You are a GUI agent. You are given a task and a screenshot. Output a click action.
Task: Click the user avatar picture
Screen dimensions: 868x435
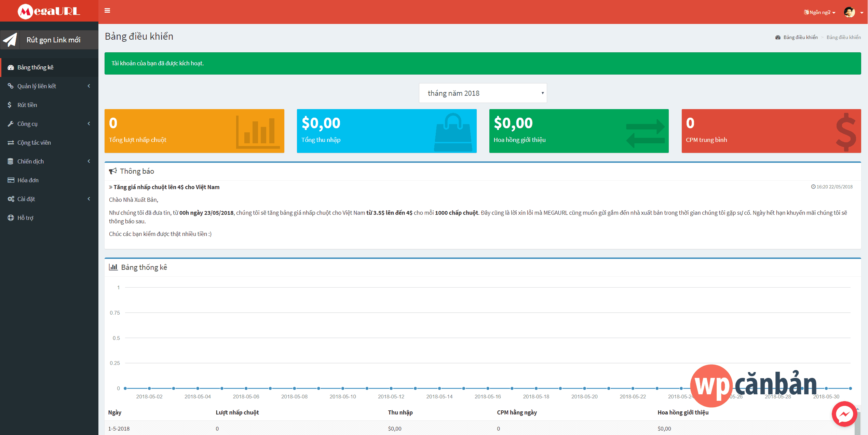point(850,12)
